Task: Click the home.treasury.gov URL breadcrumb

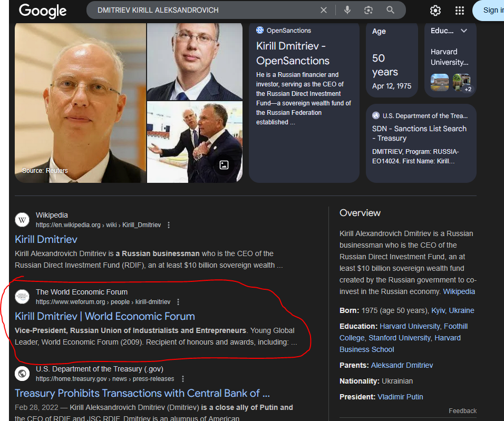Action: (105, 379)
